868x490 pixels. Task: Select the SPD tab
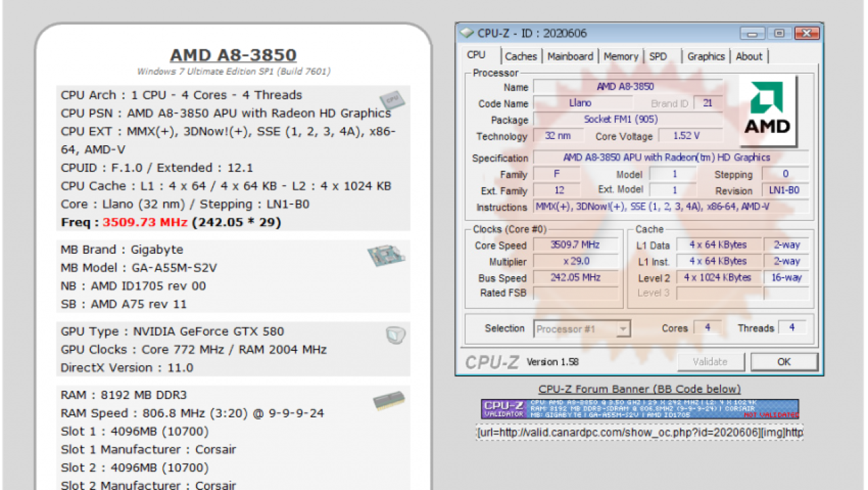pos(658,56)
